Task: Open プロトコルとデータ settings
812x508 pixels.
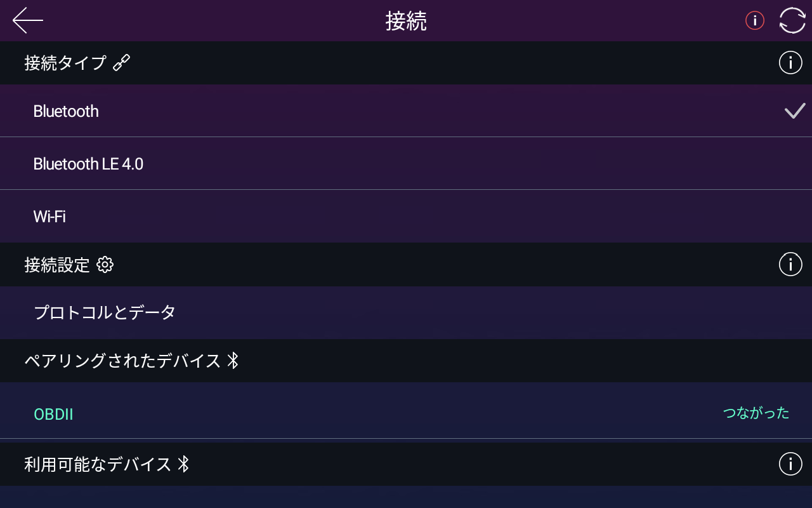Action: pyautogui.click(x=105, y=312)
